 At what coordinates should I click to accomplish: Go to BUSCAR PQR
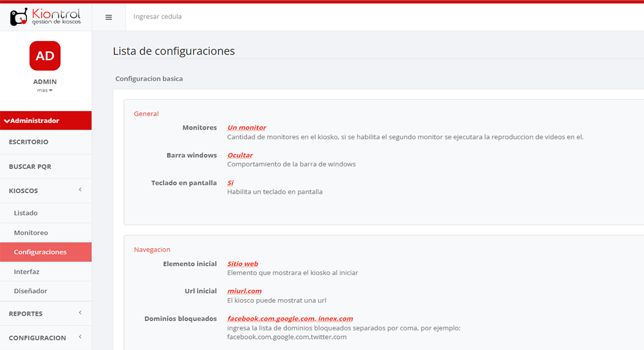30,166
